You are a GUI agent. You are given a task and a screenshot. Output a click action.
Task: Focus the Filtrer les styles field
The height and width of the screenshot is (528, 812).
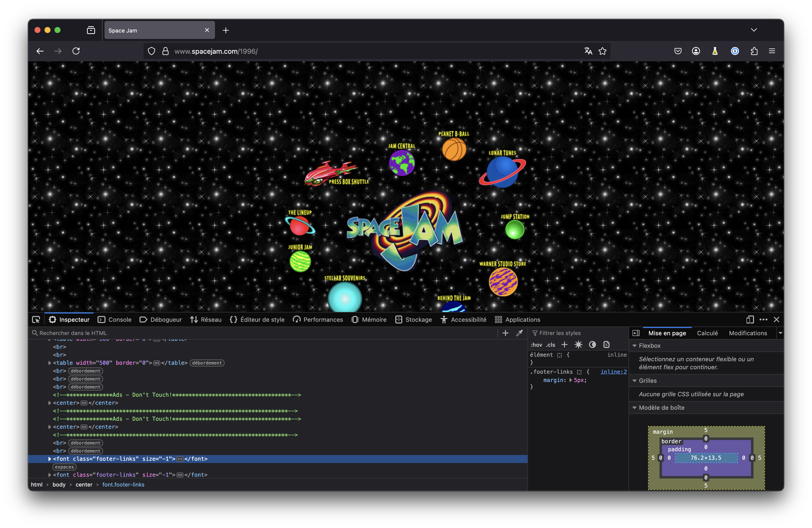click(578, 333)
